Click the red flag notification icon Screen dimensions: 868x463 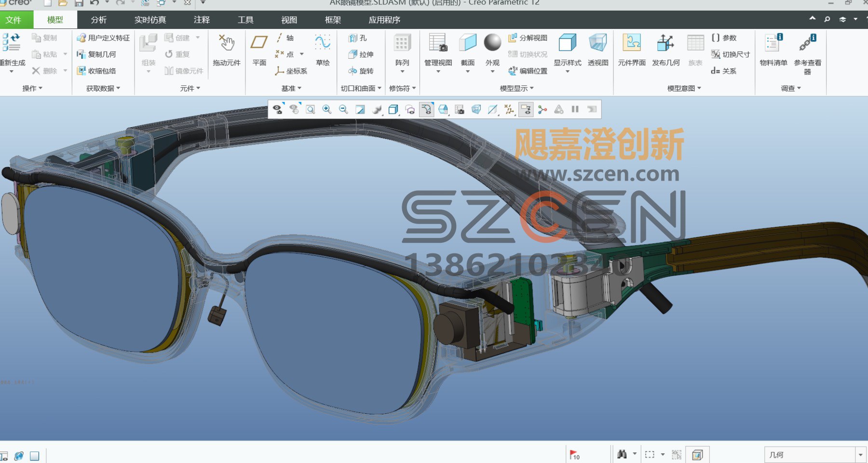574,454
